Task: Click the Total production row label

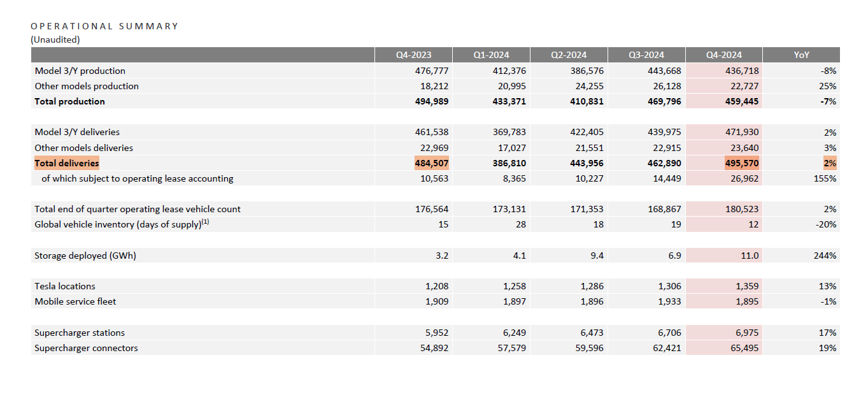Action: [x=70, y=101]
